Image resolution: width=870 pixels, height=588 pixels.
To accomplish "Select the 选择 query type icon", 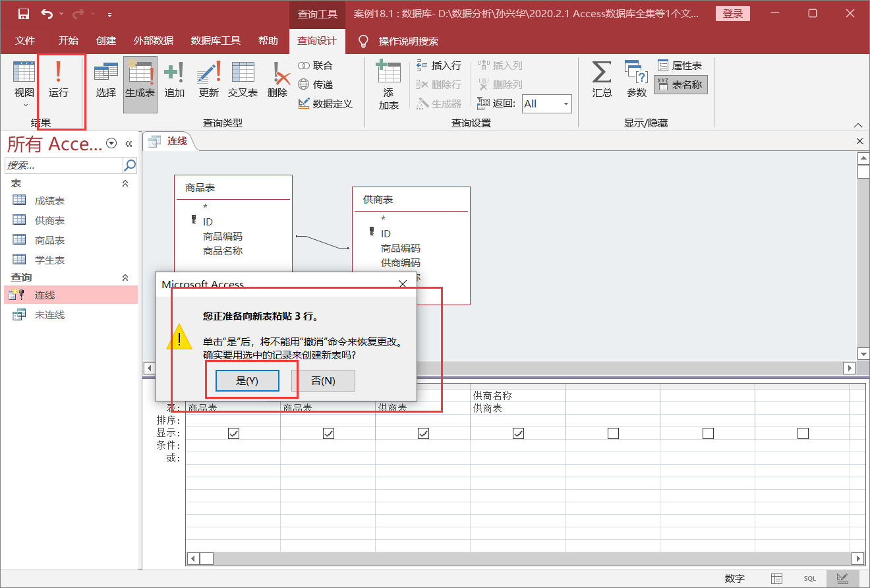I will (105, 80).
